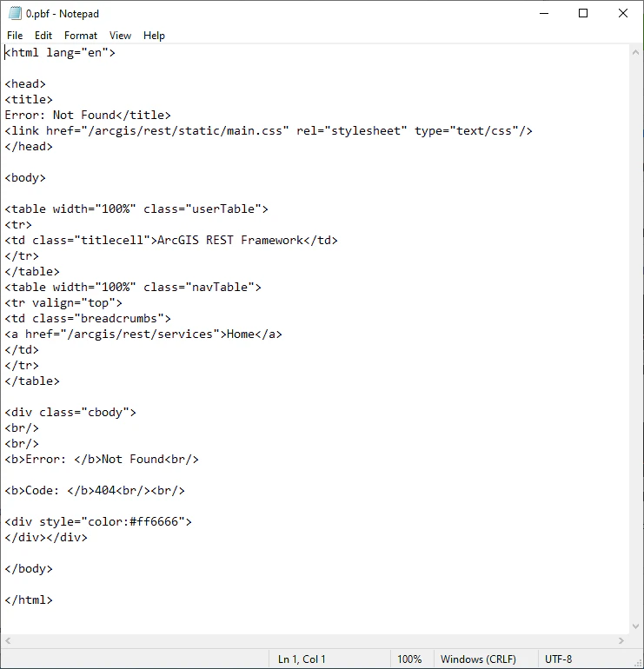Click the vertical scrollbar down arrow
The height and width of the screenshot is (669, 644).
pyautogui.click(x=635, y=626)
